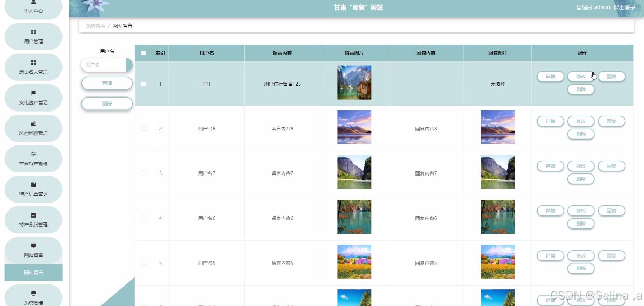Click 修改 for the user 111 row
Viewport: 644px width, 306px height.
[581, 76]
